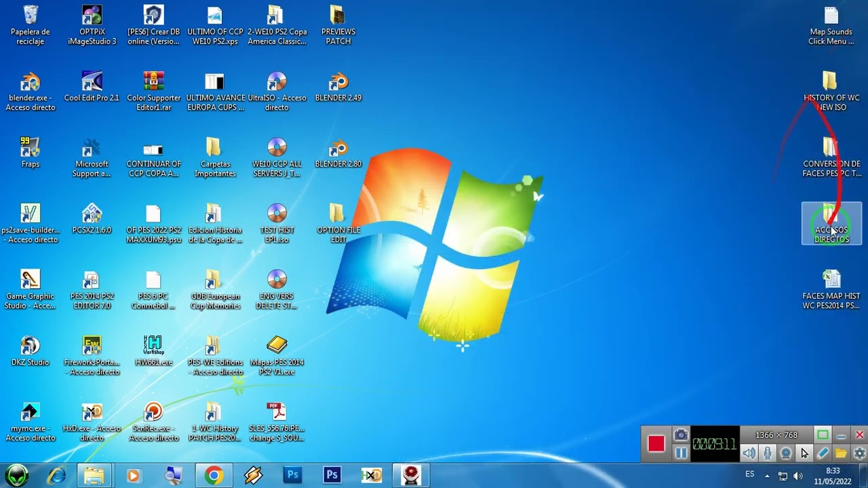This screenshot has height=488, width=868.
Task: Select FACES MAP HIST WC PES2014 spreadsheet
Action: pyautogui.click(x=831, y=290)
